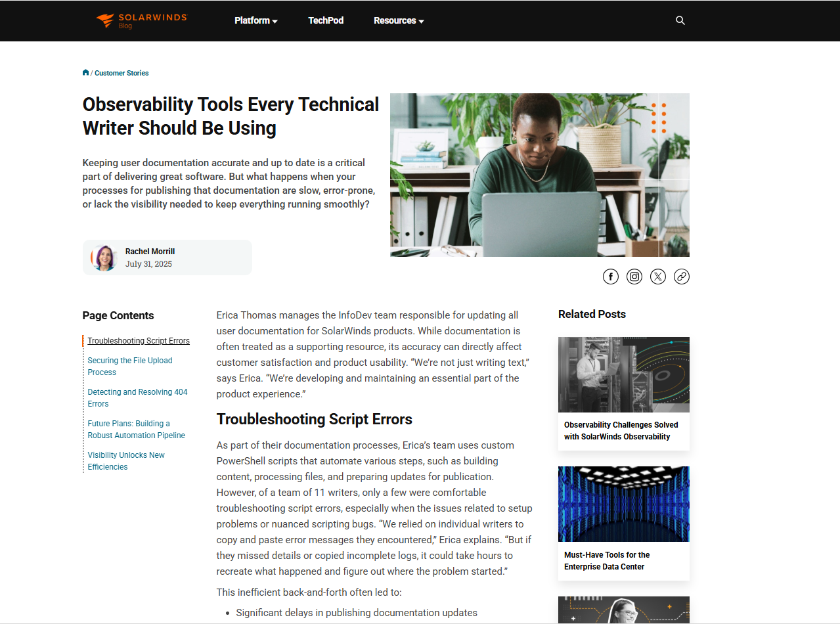
Task: Expand the Platform menu
Action: point(256,20)
